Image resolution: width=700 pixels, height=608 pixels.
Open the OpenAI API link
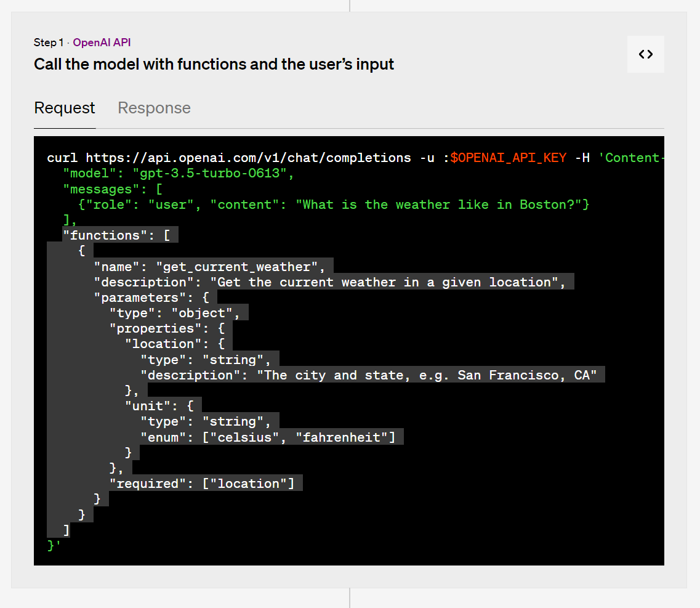coord(102,43)
